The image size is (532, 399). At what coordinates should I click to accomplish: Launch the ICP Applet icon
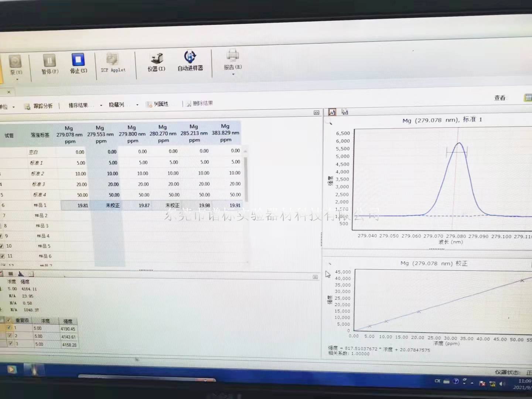[113, 60]
